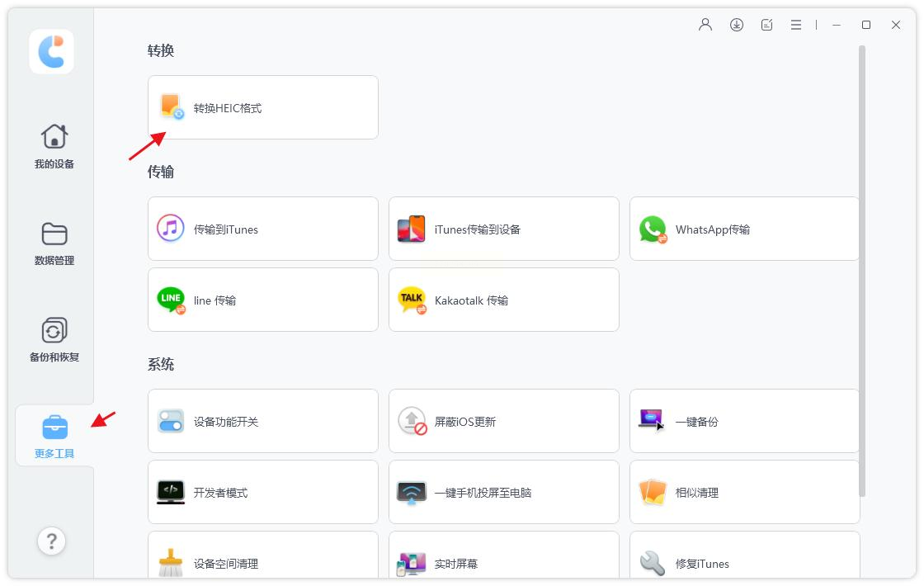This screenshot has height=586, width=924.
Task: Open the line 传输 tool
Action: coord(263,300)
